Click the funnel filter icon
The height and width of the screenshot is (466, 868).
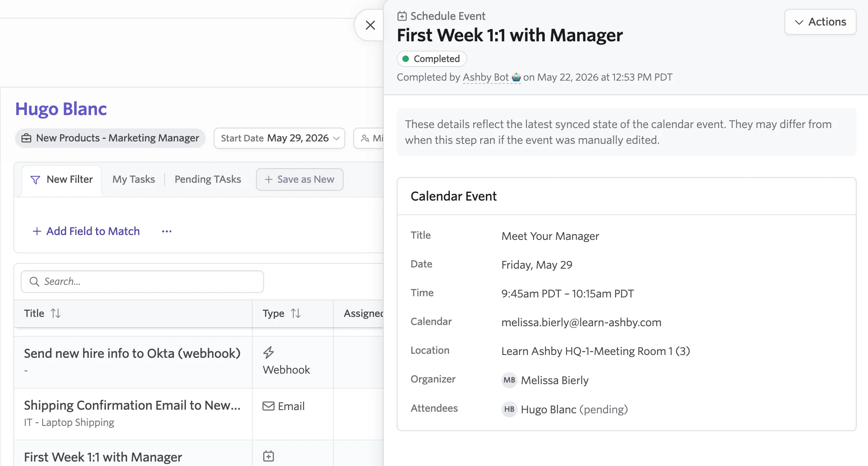[x=35, y=180]
